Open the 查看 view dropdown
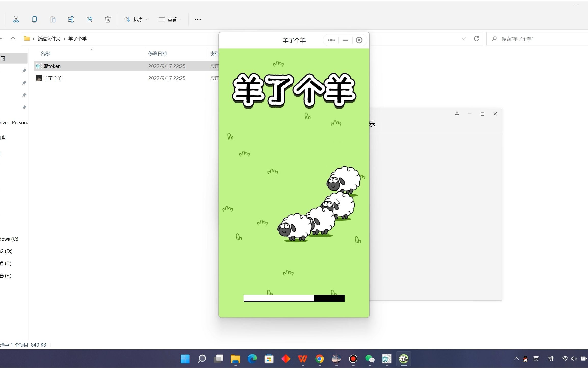588x368 pixels. click(x=170, y=19)
